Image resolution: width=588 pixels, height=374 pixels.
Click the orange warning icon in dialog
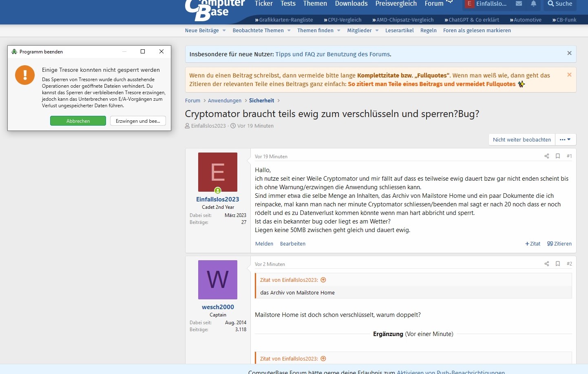pos(25,75)
